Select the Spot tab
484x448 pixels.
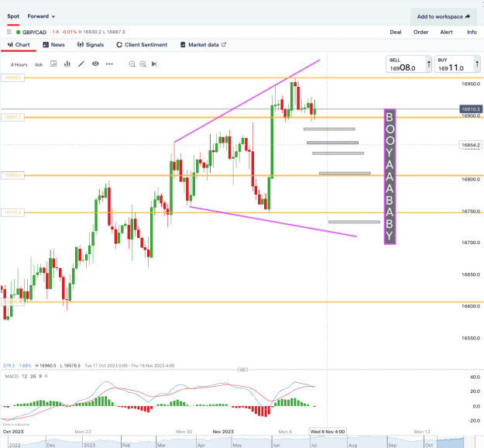coord(13,16)
